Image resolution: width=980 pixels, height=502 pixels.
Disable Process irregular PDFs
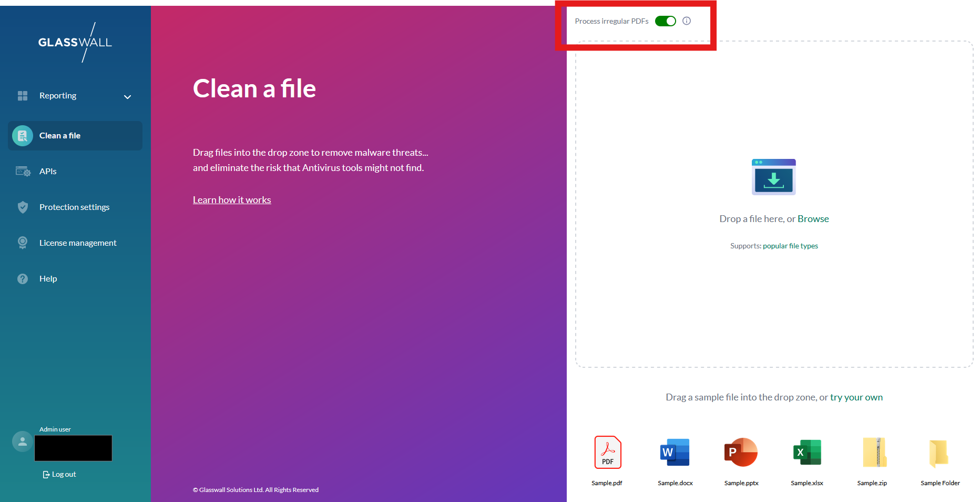[665, 21]
